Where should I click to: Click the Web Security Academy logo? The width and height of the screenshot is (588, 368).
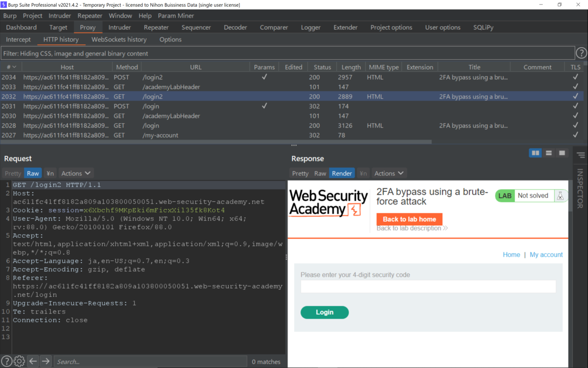328,203
